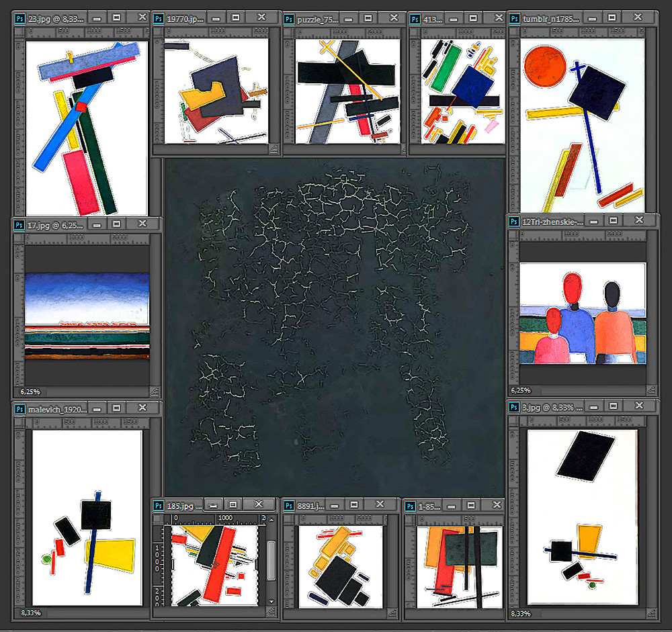Screen dimensions: 672x632
Task: Close the 23.jpg document window
Action: (x=142, y=17)
